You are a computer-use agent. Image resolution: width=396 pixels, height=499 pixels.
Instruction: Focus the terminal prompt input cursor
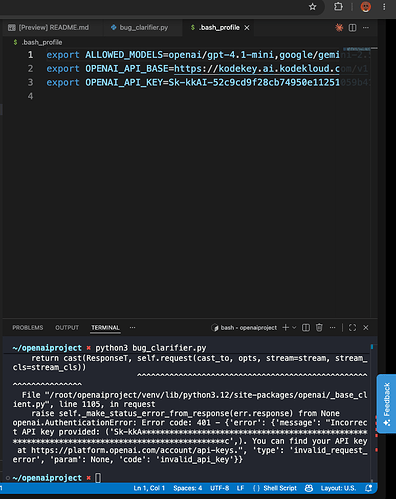(x=98, y=478)
